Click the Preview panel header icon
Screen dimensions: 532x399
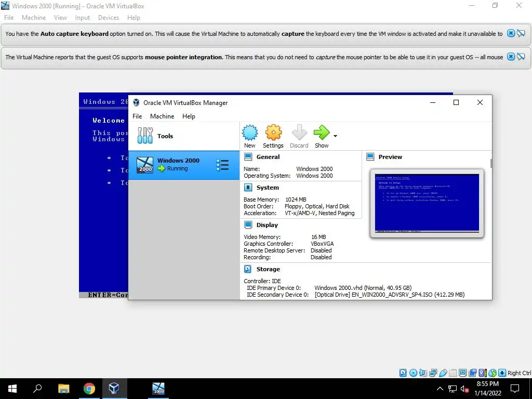coord(370,157)
